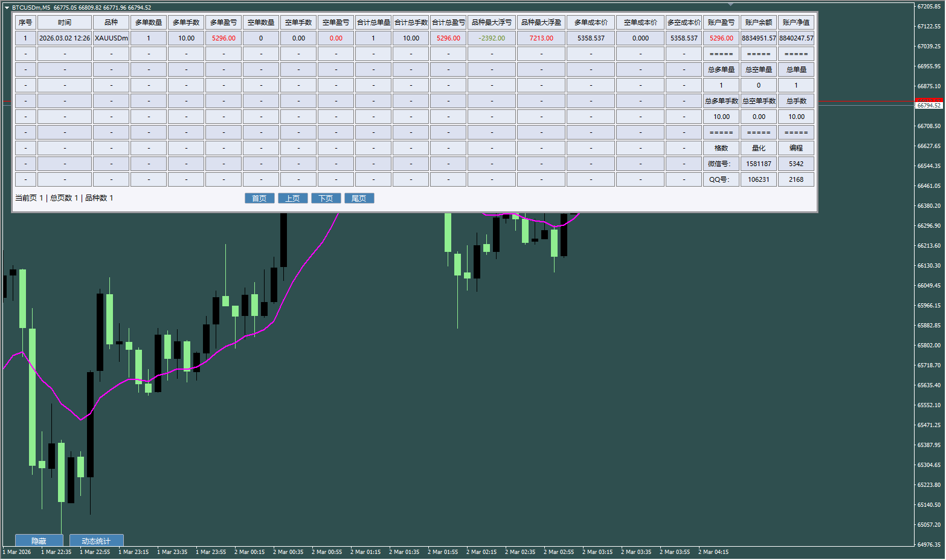The height and width of the screenshot is (560, 946).
Task: Click the 首页 pagination button
Action: point(259,198)
